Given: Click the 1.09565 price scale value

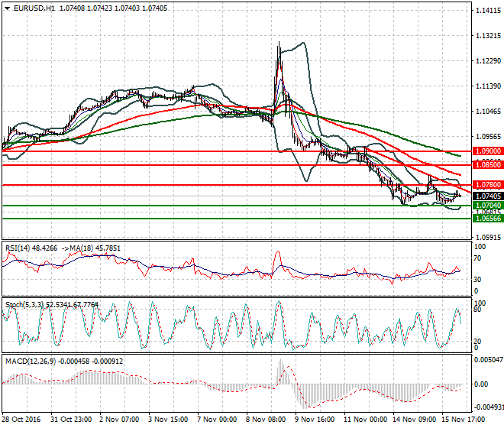Looking at the screenshot, I should pos(488,137).
